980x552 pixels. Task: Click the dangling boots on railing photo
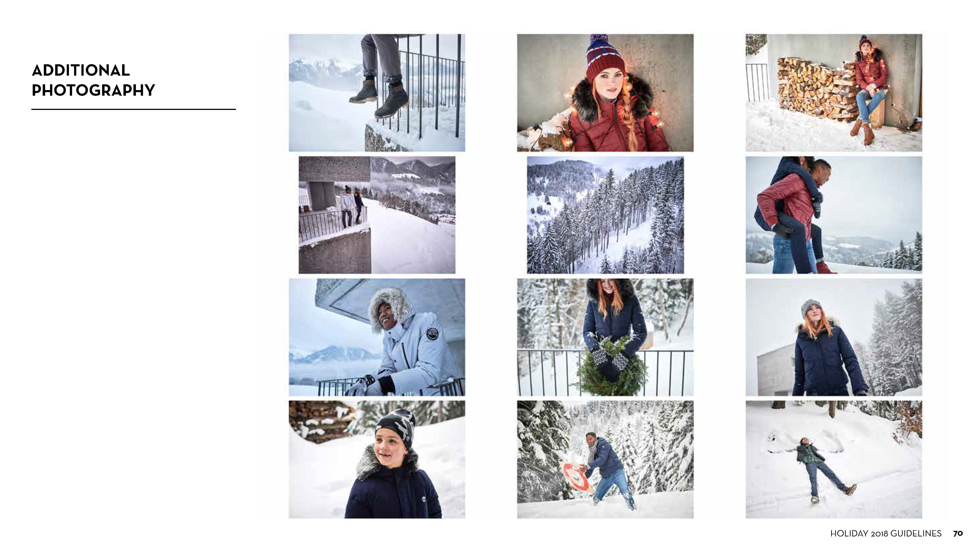point(377,93)
